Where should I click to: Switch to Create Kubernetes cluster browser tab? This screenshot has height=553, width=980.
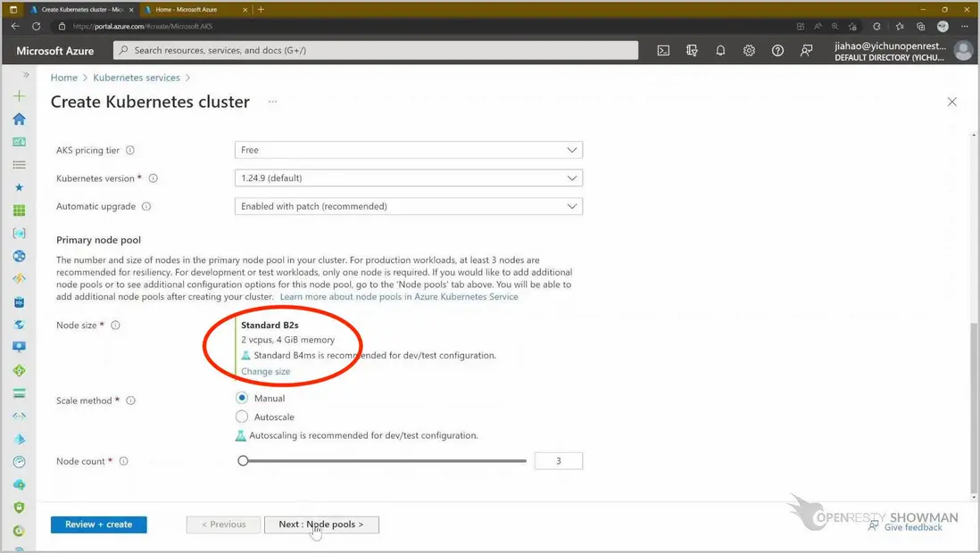[81, 10]
